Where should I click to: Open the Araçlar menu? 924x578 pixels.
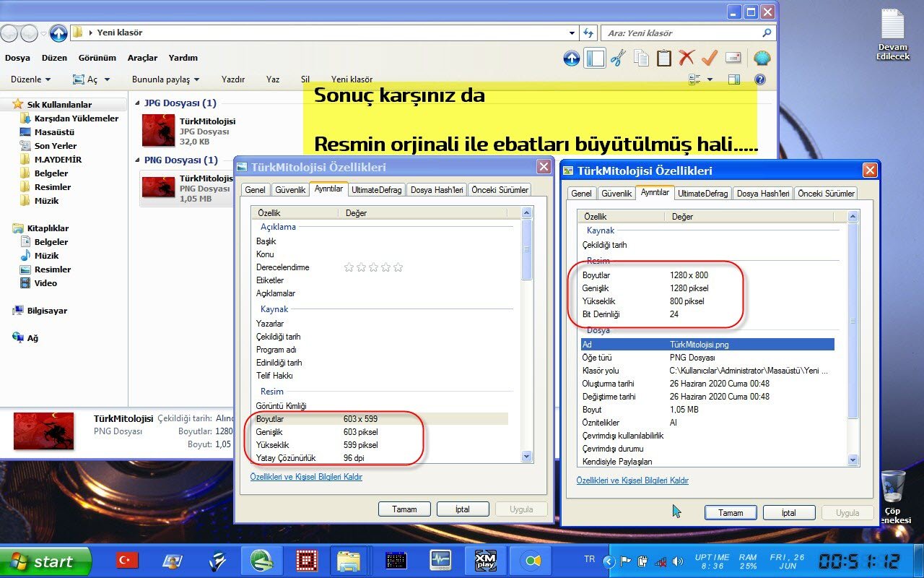pyautogui.click(x=142, y=58)
